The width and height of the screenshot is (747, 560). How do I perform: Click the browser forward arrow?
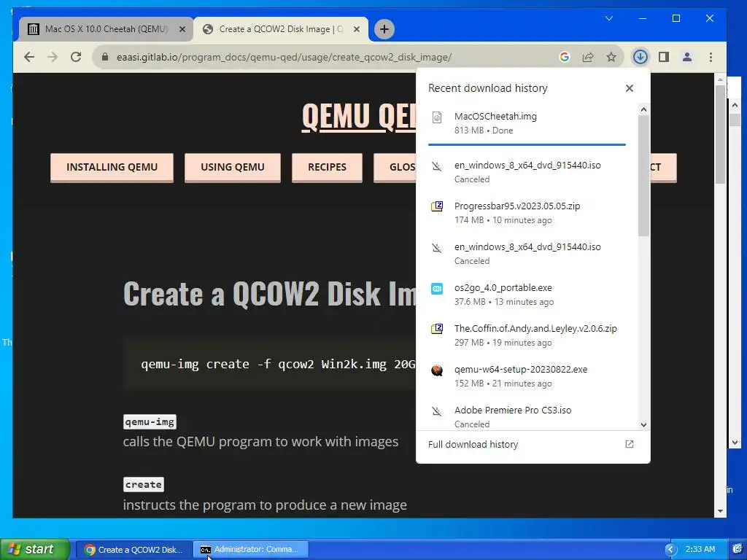pyautogui.click(x=53, y=57)
